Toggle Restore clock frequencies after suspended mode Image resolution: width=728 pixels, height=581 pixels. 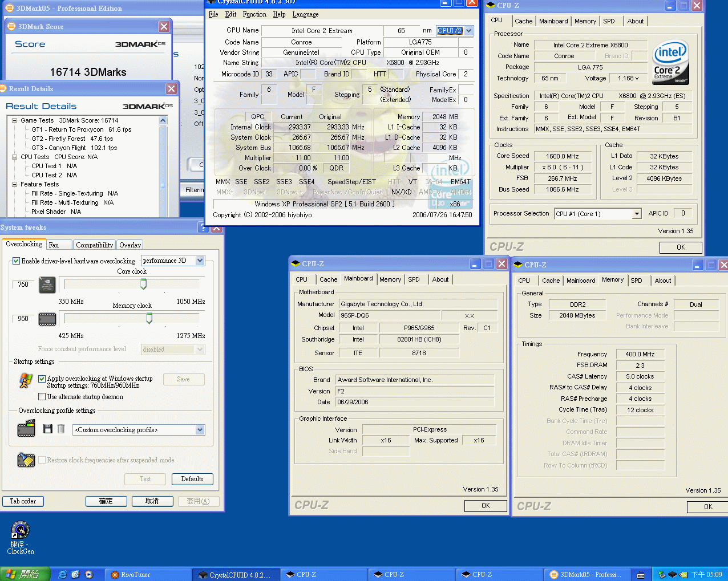(42, 460)
